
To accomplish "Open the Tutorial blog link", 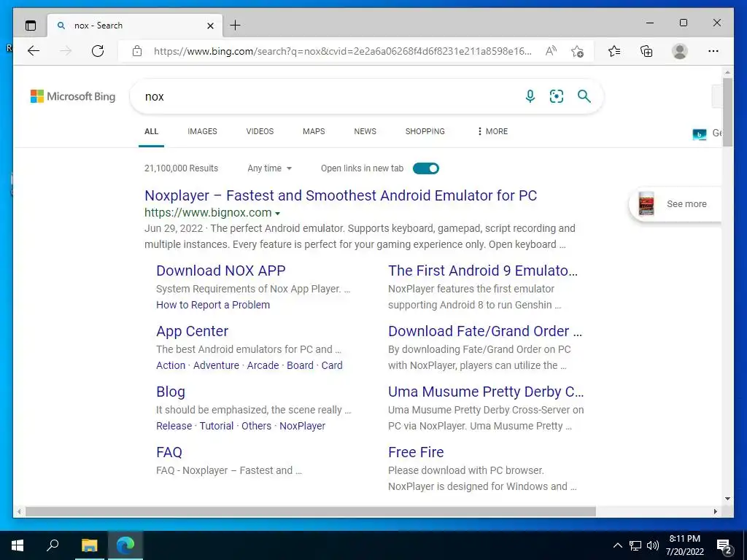I will [x=216, y=426].
